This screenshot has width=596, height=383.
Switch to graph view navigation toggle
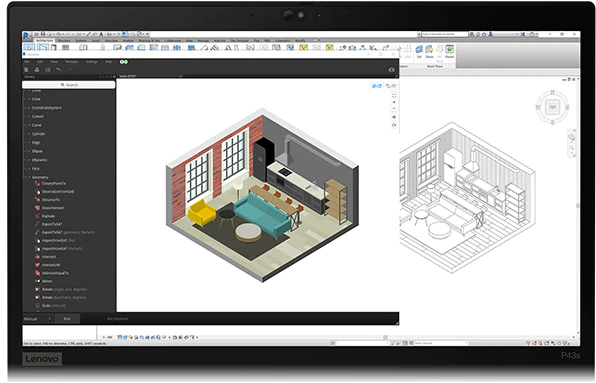(391, 86)
